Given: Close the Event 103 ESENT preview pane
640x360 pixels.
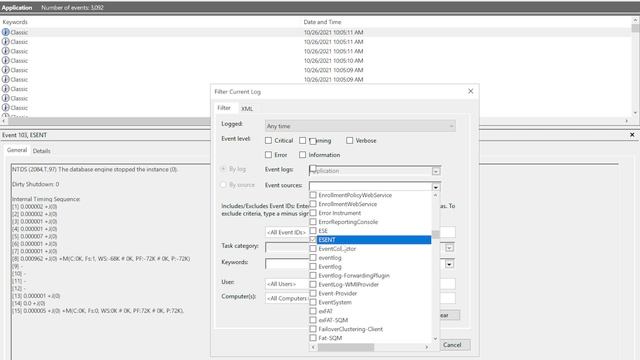Looking at the screenshot, I should [632, 135].
